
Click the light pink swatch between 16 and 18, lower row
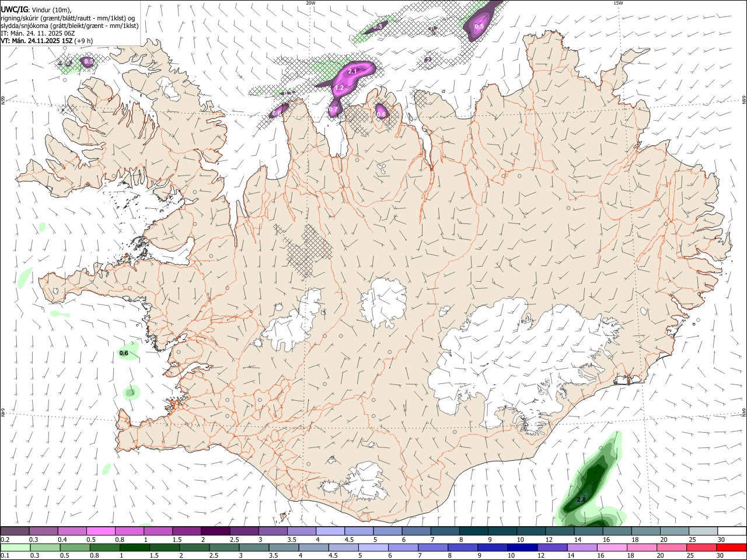(612, 548)
